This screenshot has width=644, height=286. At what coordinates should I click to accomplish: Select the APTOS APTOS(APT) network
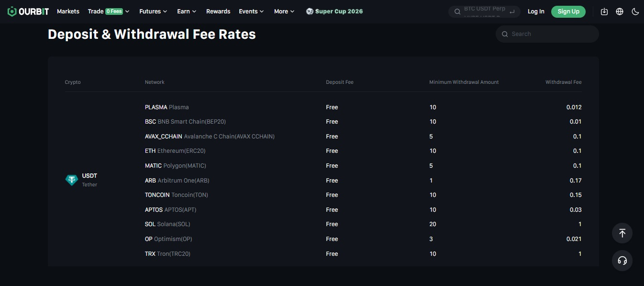(171, 210)
